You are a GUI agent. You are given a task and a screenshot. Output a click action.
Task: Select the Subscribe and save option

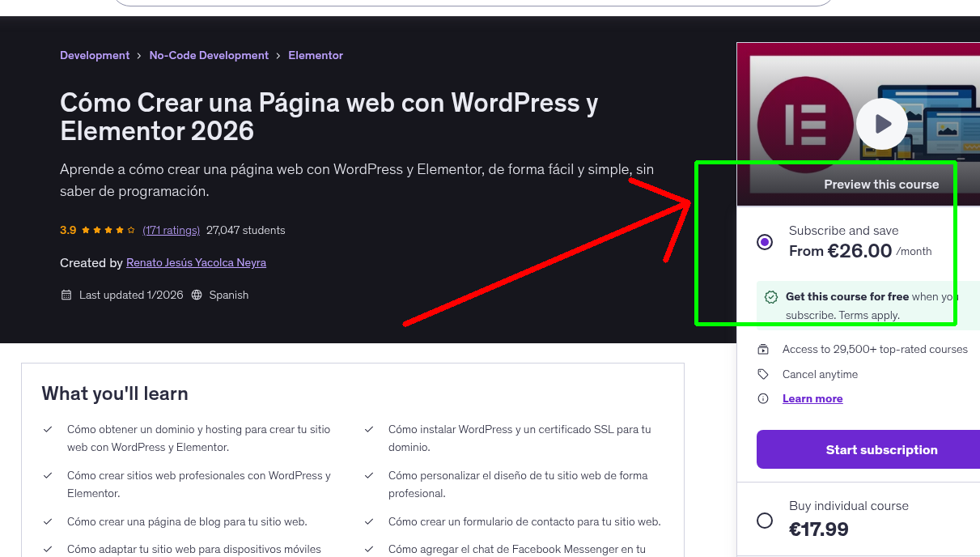point(765,242)
